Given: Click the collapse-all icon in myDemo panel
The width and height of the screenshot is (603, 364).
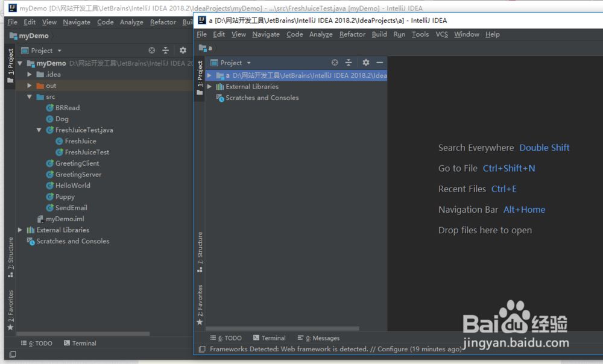Looking at the screenshot, I should (x=165, y=51).
